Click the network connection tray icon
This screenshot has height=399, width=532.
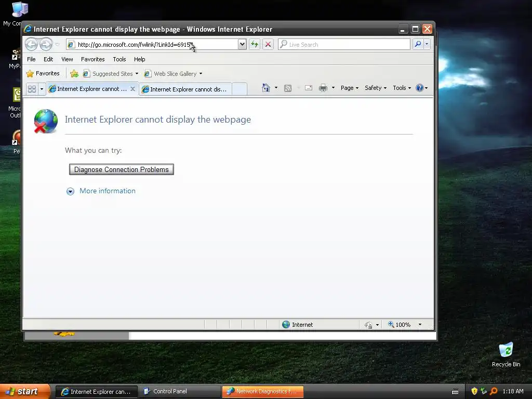[484, 391]
